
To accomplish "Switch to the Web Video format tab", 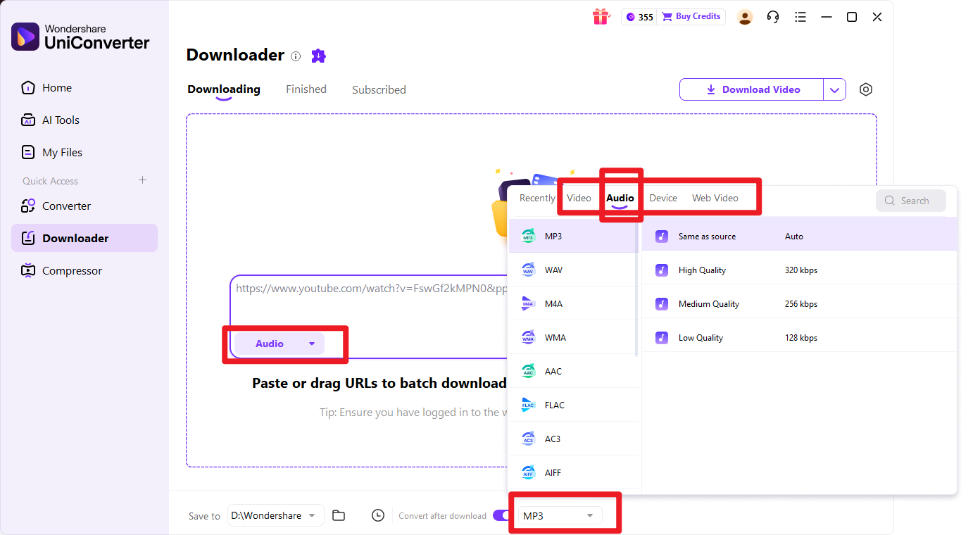I will [x=715, y=199].
